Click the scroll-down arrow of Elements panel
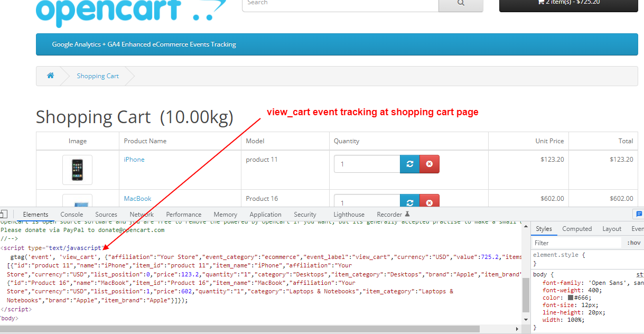Screen dimensions: 644x334 [x=526, y=320]
